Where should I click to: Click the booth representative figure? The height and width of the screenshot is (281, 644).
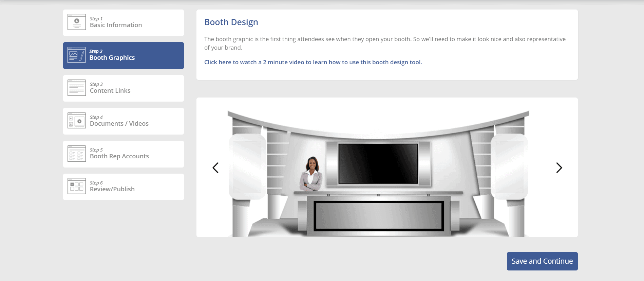coord(311,174)
